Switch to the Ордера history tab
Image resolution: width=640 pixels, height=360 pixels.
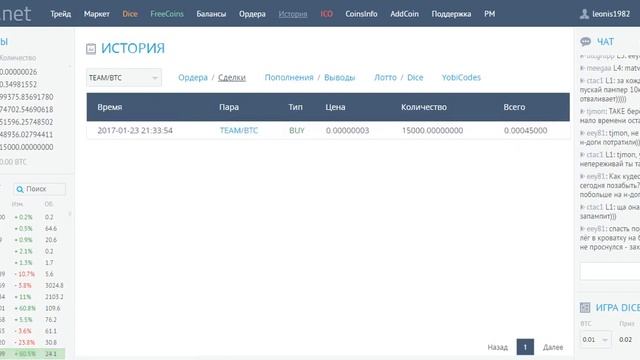193,78
